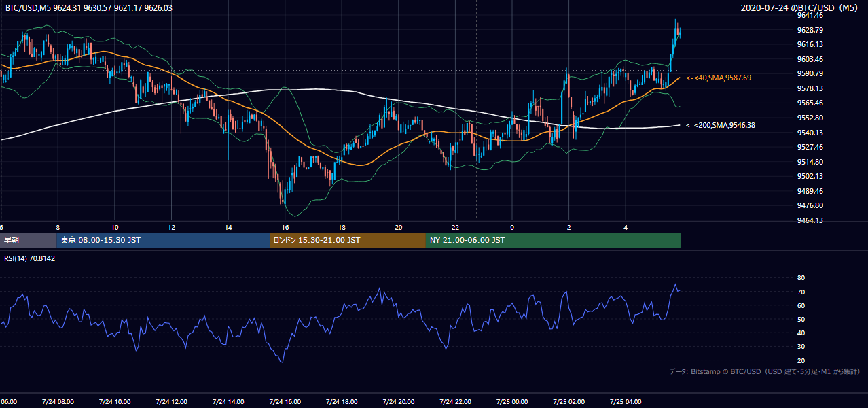This screenshot has height=408, width=868.
Task: Click the bottom time label 7/24 10:00
Action: (x=114, y=402)
